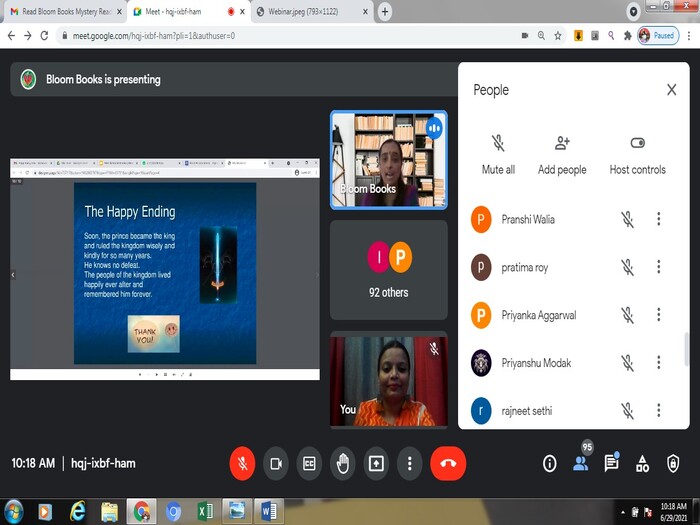Screen dimensions: 700x525
Task: Open camera permission icon in address bar
Action: pos(525,36)
